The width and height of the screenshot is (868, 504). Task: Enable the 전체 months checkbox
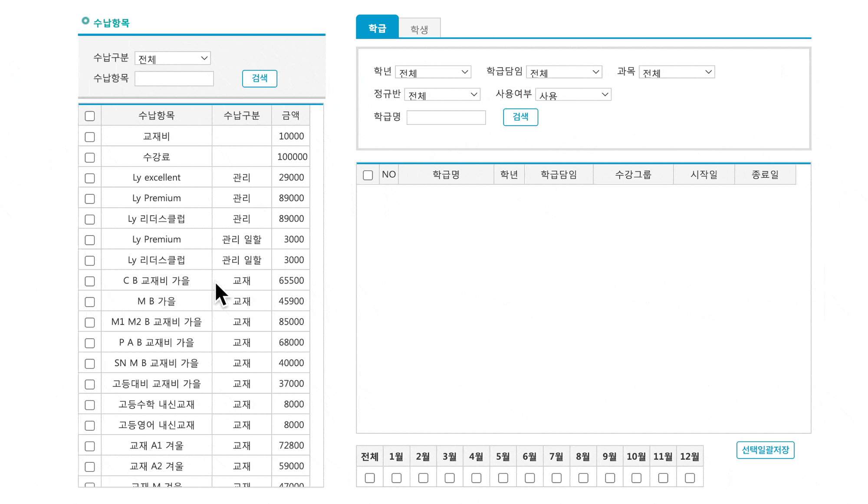(370, 478)
